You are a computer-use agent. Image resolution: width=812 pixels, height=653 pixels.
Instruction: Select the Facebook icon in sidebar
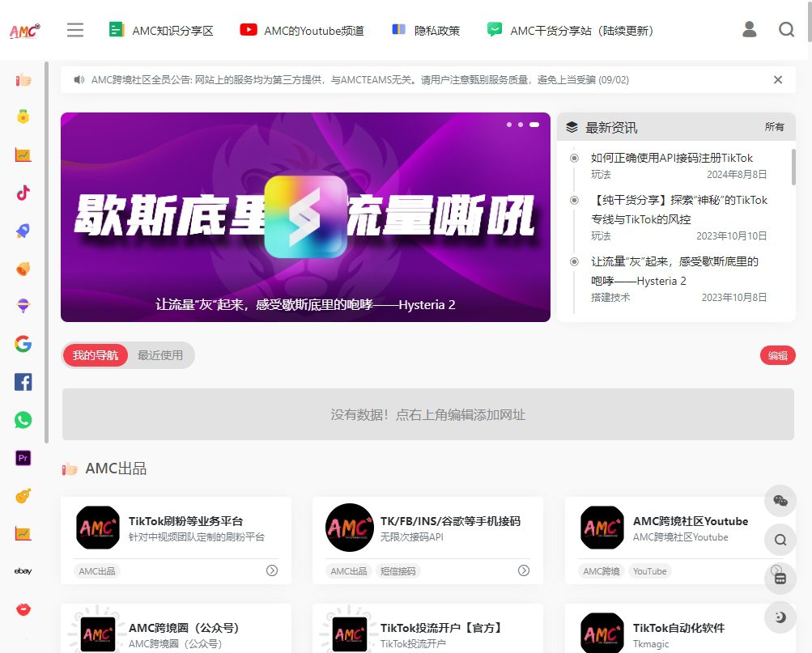click(23, 382)
